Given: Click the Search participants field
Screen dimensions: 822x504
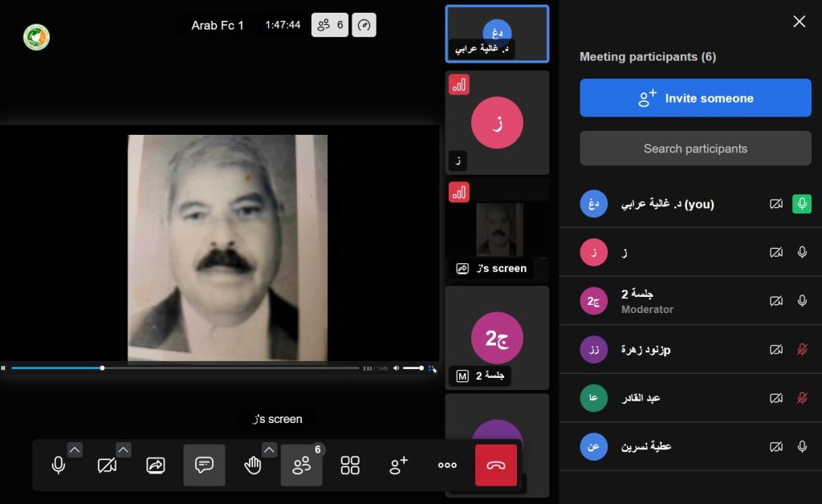Looking at the screenshot, I should point(695,148).
